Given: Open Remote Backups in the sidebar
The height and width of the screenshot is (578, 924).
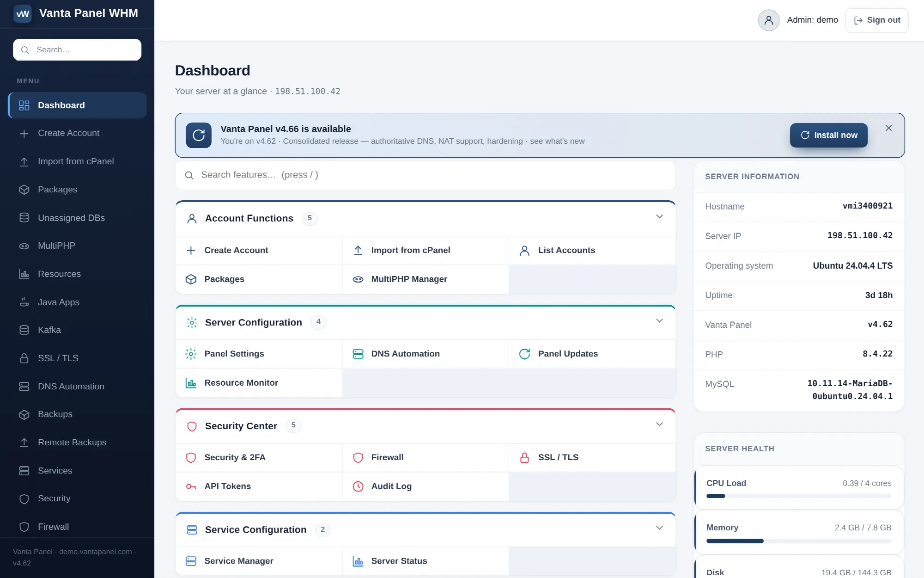Looking at the screenshot, I should coord(77,443).
